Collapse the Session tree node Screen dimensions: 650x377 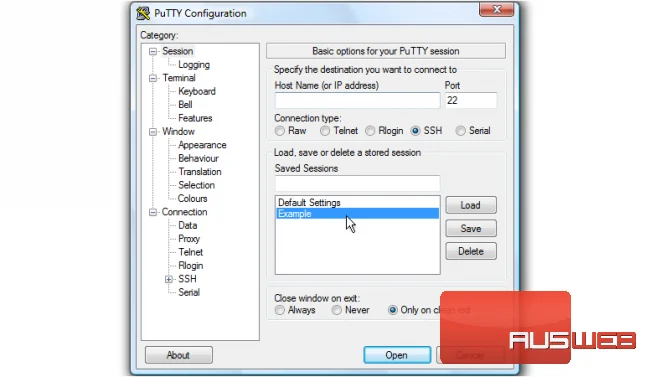(153, 51)
